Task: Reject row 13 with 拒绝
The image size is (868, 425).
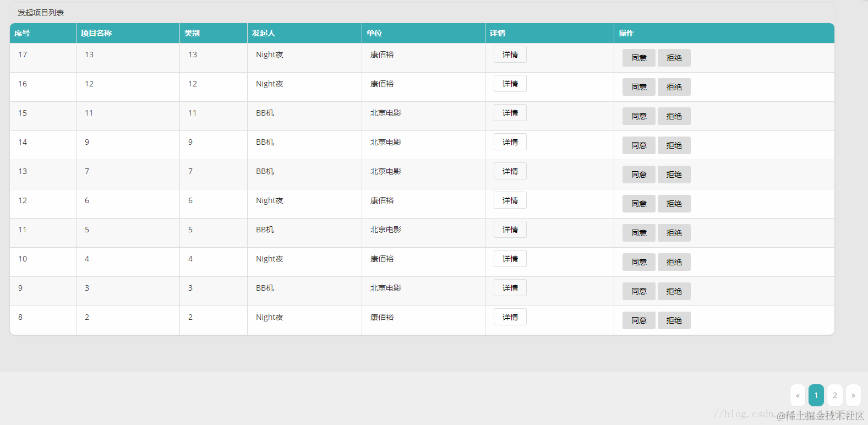Action: click(674, 175)
